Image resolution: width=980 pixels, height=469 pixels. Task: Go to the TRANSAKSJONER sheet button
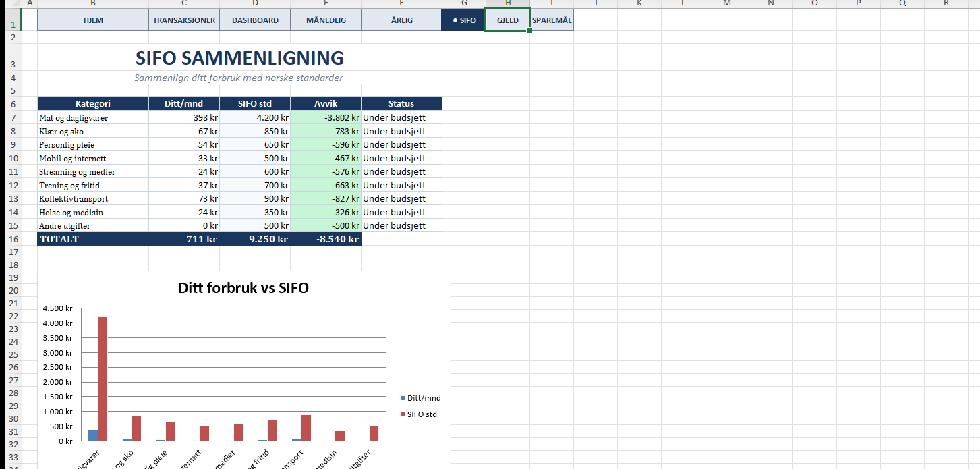[184, 20]
